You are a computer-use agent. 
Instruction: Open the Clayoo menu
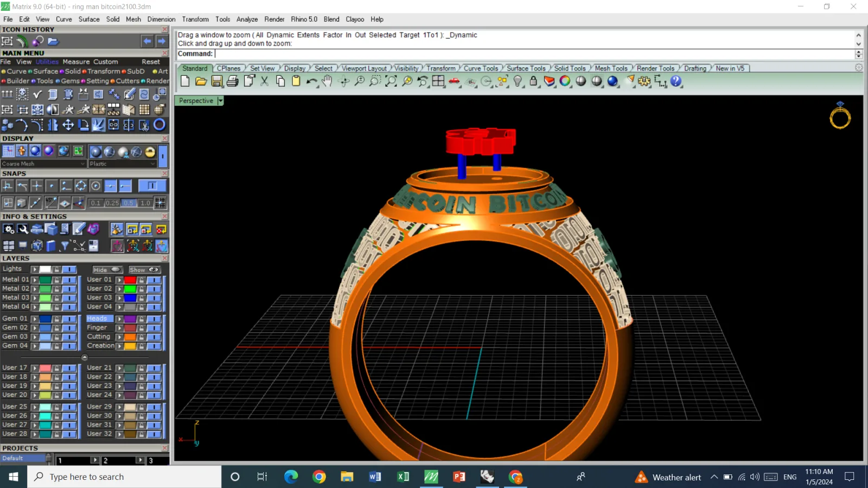[355, 19]
